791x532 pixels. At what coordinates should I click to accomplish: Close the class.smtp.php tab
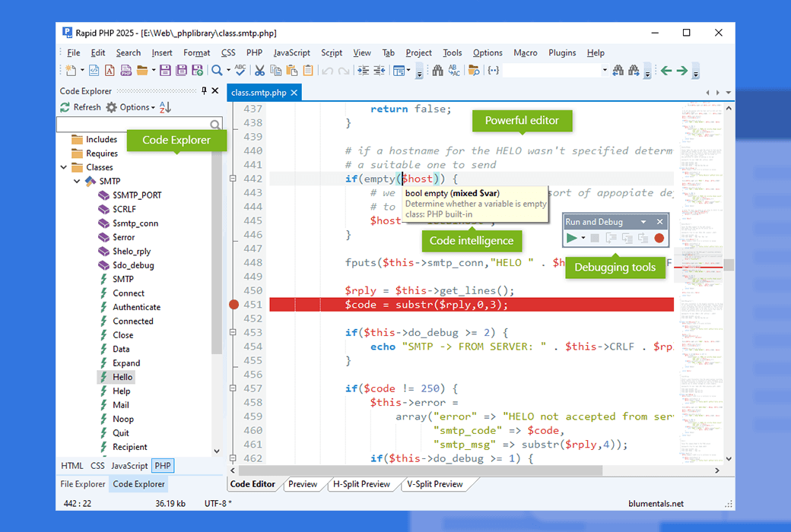pyautogui.click(x=294, y=93)
